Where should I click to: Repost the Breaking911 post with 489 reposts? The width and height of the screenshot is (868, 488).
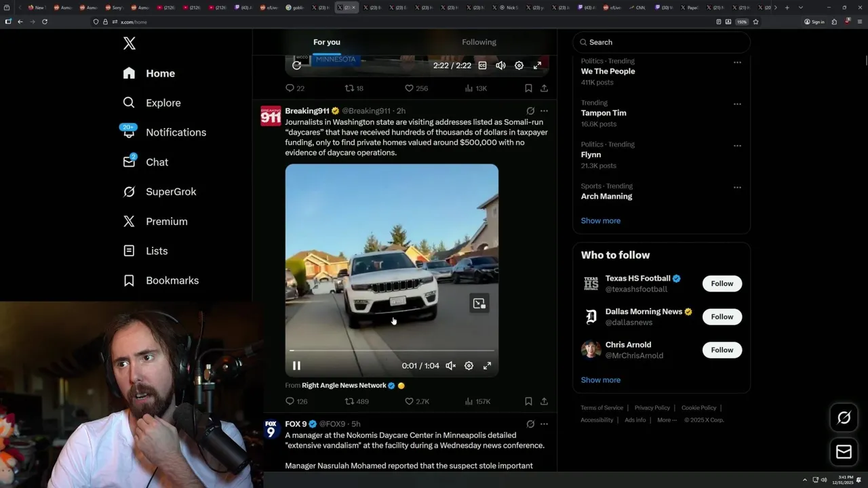pyautogui.click(x=357, y=401)
